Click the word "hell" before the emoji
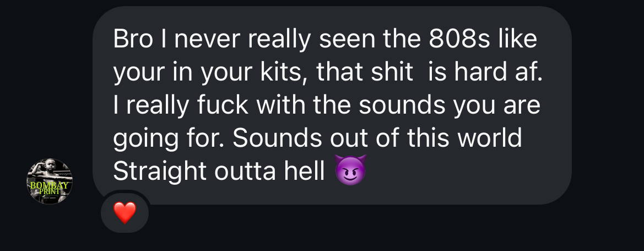 [305, 171]
